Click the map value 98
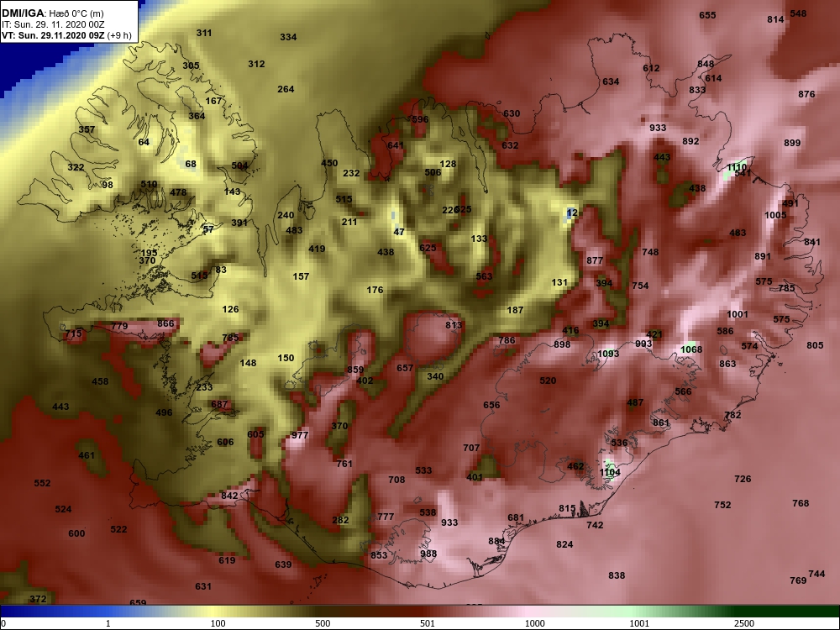Viewport: 840px width, 630px height. pos(108,185)
